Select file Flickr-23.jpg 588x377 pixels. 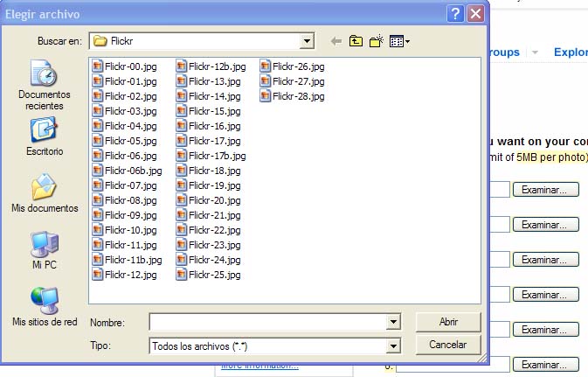tap(209, 245)
